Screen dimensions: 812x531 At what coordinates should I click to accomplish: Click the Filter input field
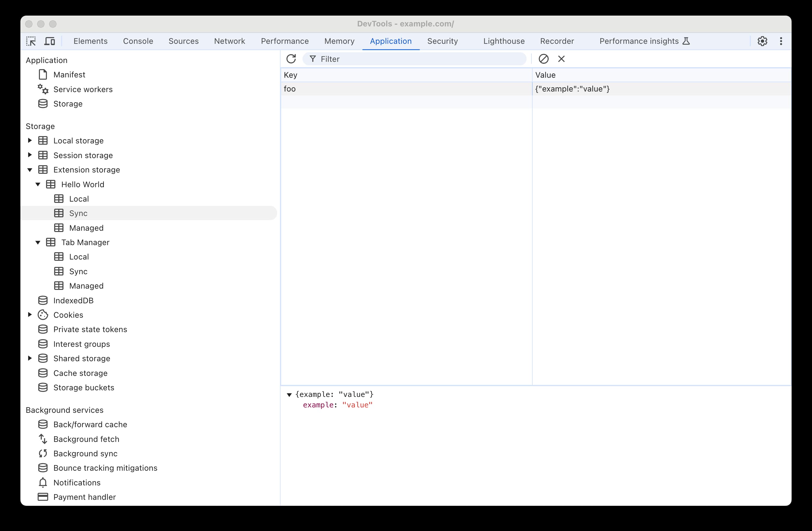pos(416,59)
